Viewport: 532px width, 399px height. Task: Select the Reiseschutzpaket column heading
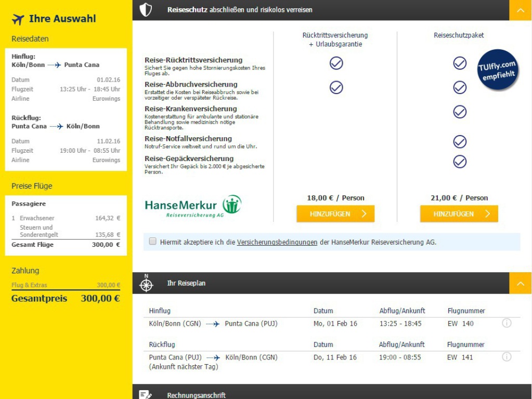(x=459, y=35)
